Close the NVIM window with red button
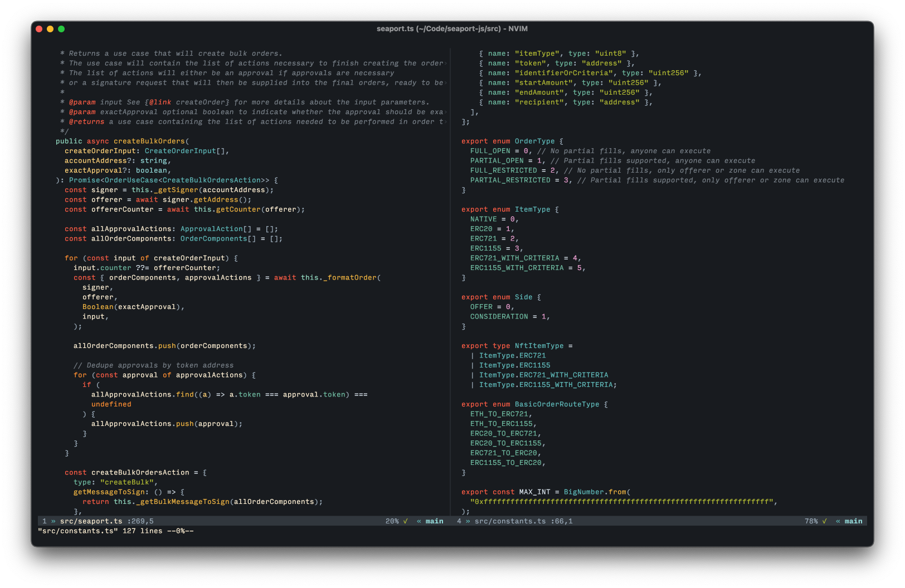This screenshot has height=588, width=905. coord(39,29)
